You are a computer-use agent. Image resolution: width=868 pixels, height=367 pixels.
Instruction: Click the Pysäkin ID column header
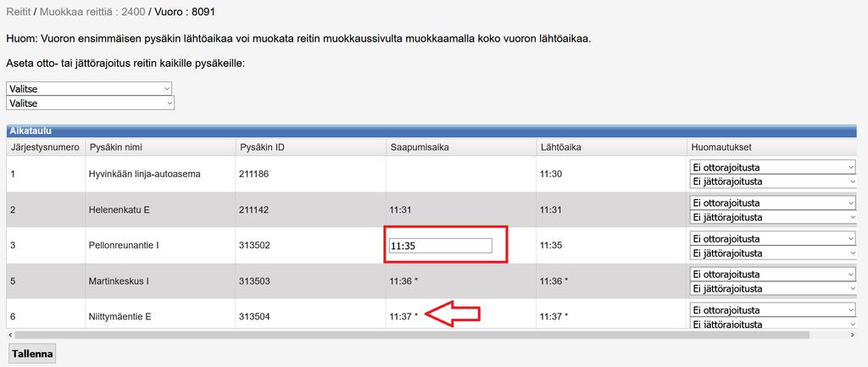[x=310, y=147]
